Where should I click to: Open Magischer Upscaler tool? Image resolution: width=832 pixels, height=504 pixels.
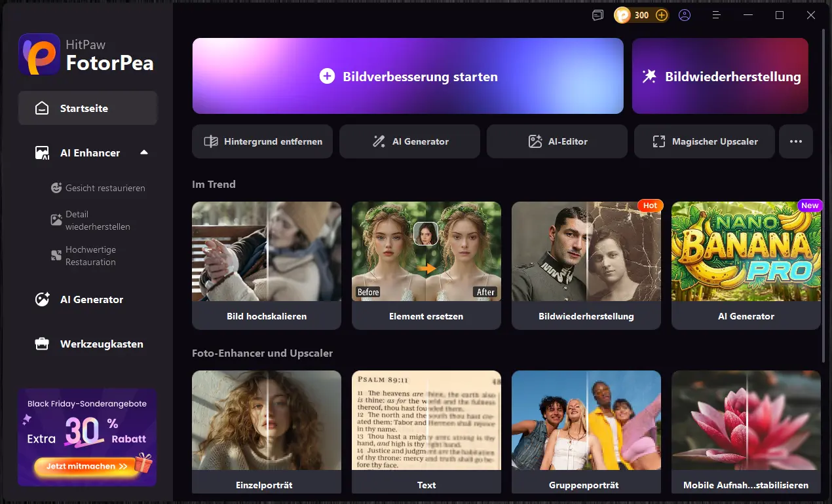click(x=704, y=141)
